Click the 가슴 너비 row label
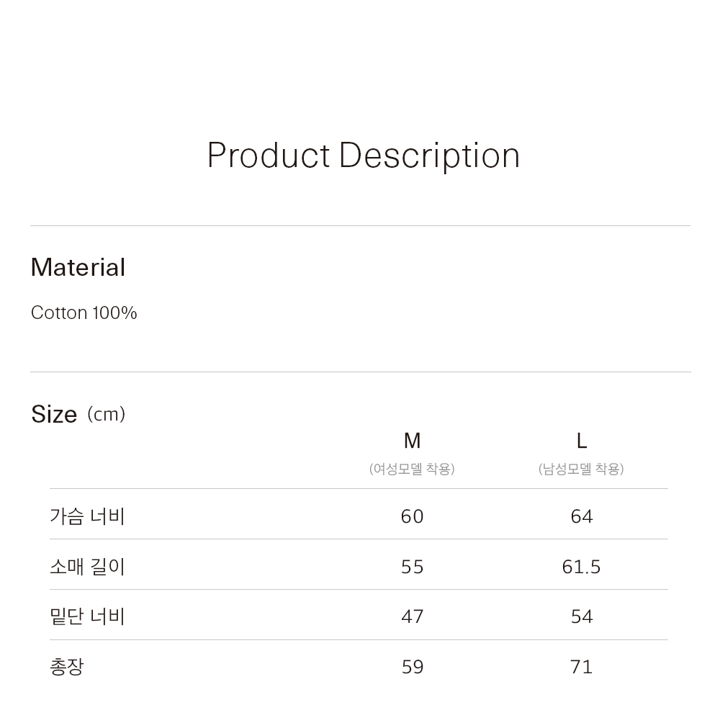 tap(87, 516)
